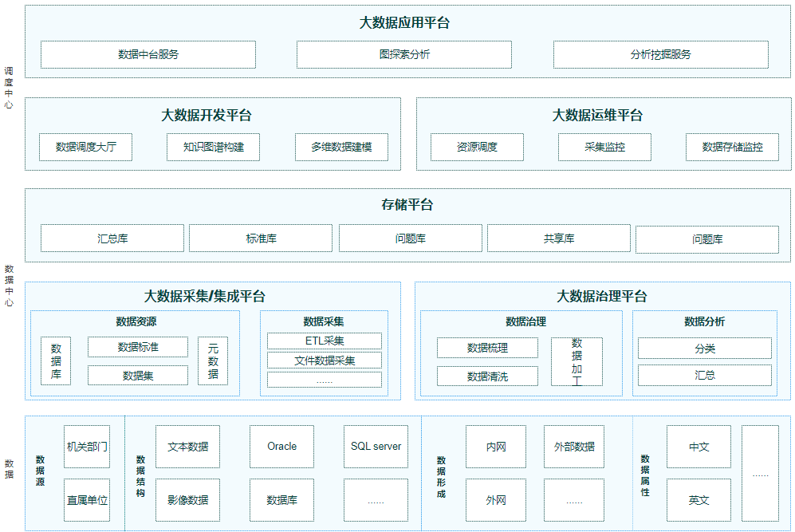Click the 数据标准 box
Viewport: 795px width, 532px height.
(138, 347)
